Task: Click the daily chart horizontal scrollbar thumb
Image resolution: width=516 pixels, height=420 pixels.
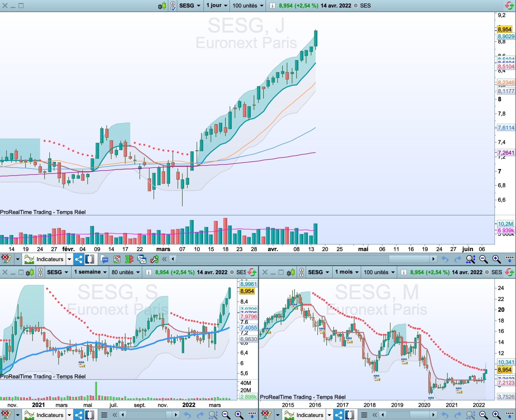Action: (409, 259)
